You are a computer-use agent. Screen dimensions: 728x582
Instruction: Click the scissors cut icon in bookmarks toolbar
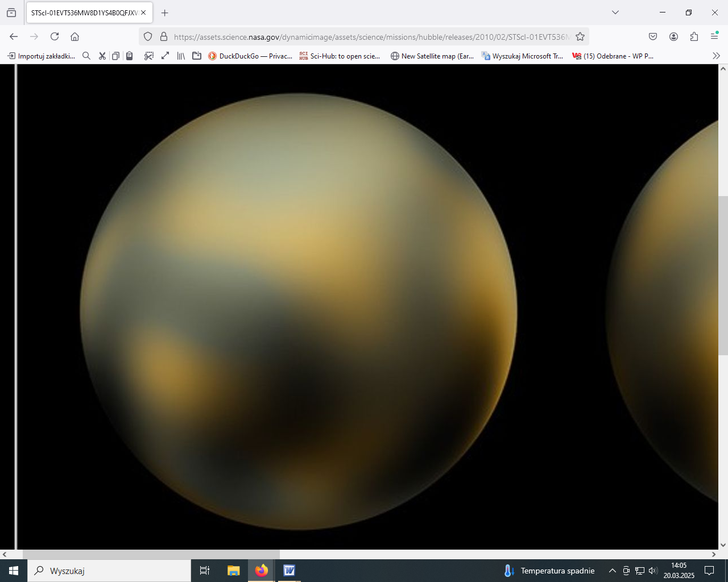tap(102, 56)
